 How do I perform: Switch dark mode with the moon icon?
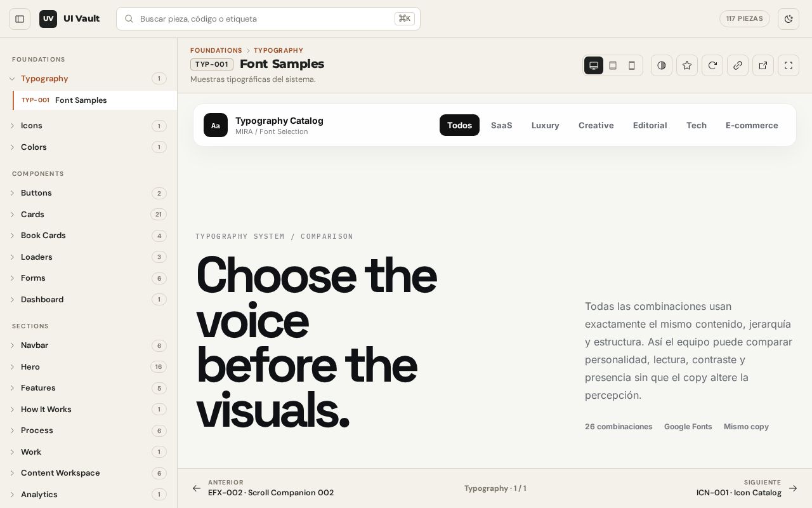pyautogui.click(x=789, y=19)
